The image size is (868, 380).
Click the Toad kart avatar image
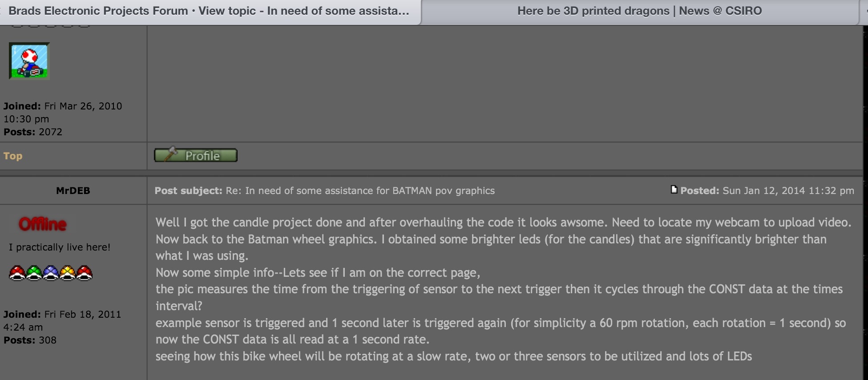point(29,61)
